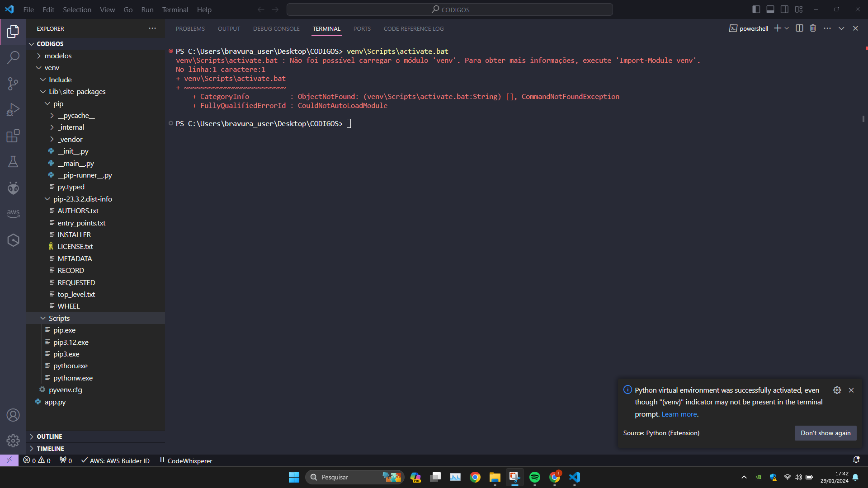Expand the TIMELINE section

(x=96, y=449)
